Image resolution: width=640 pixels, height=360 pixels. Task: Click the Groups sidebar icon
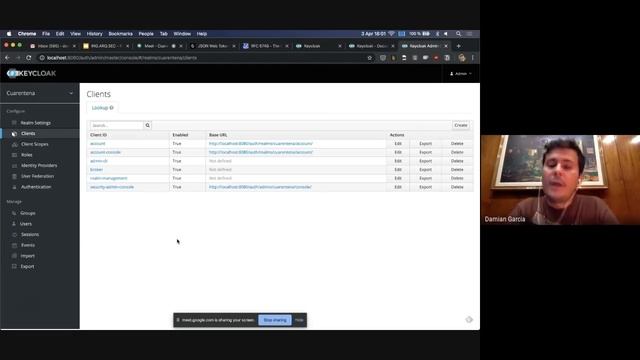point(14,213)
